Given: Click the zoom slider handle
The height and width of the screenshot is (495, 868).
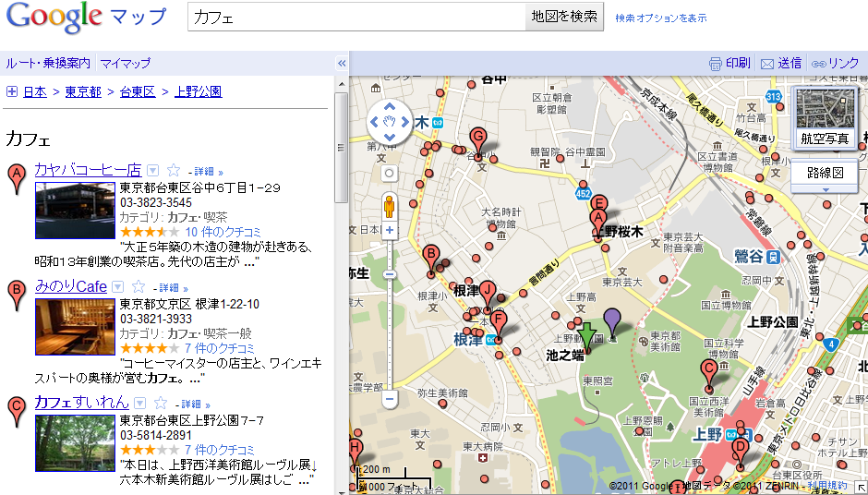Looking at the screenshot, I should pyautogui.click(x=390, y=274).
